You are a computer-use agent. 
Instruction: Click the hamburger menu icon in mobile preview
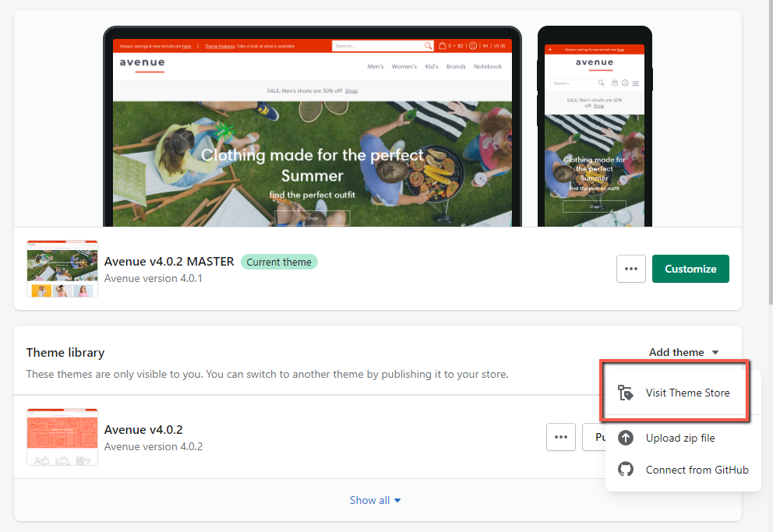(x=636, y=83)
